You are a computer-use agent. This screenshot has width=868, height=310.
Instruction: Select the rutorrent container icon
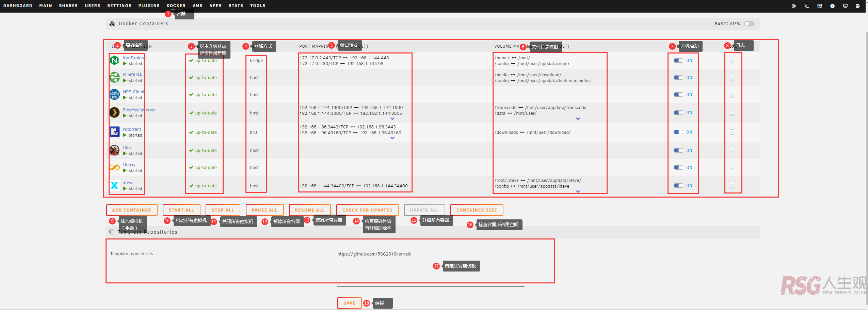(115, 132)
